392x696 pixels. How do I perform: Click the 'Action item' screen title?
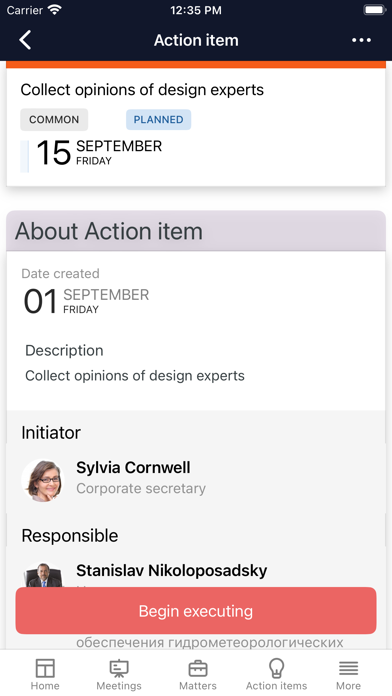click(x=196, y=40)
